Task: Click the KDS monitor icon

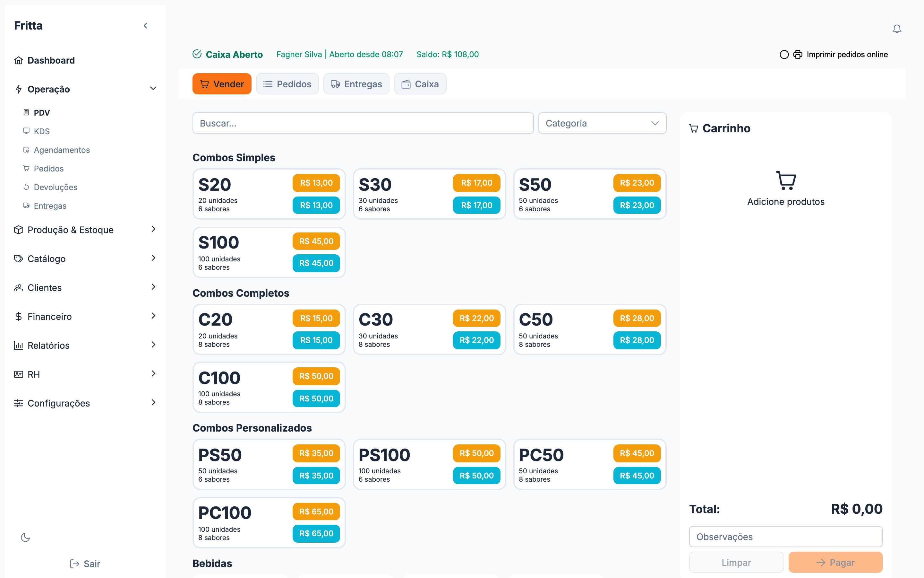Action: pyautogui.click(x=26, y=131)
